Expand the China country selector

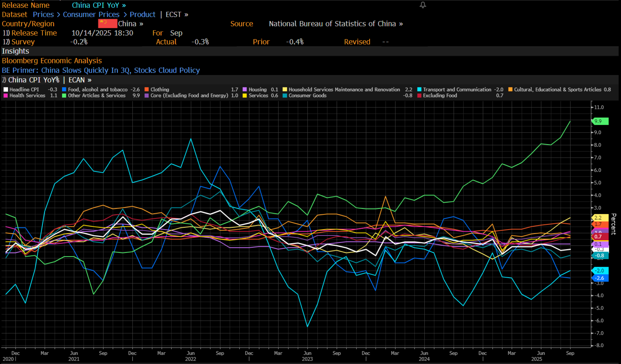131,24
